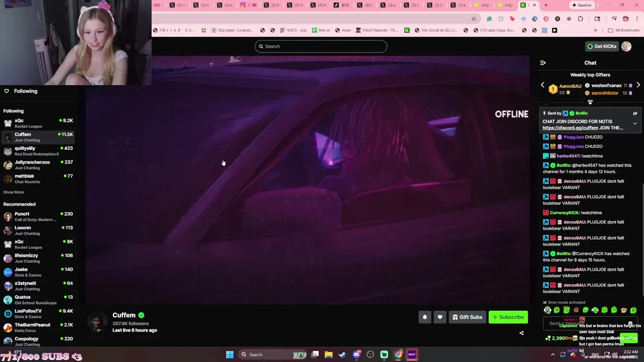The height and width of the screenshot is (362, 644).
Task: Open The Occult in SEL bookmark
Action: [436, 30]
